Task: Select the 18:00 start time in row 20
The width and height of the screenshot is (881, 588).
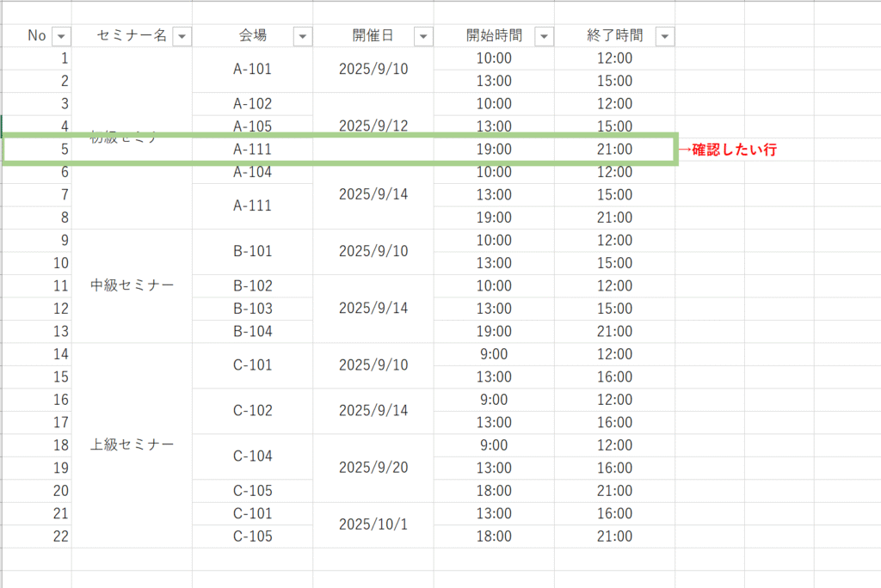Action: pyautogui.click(x=494, y=491)
